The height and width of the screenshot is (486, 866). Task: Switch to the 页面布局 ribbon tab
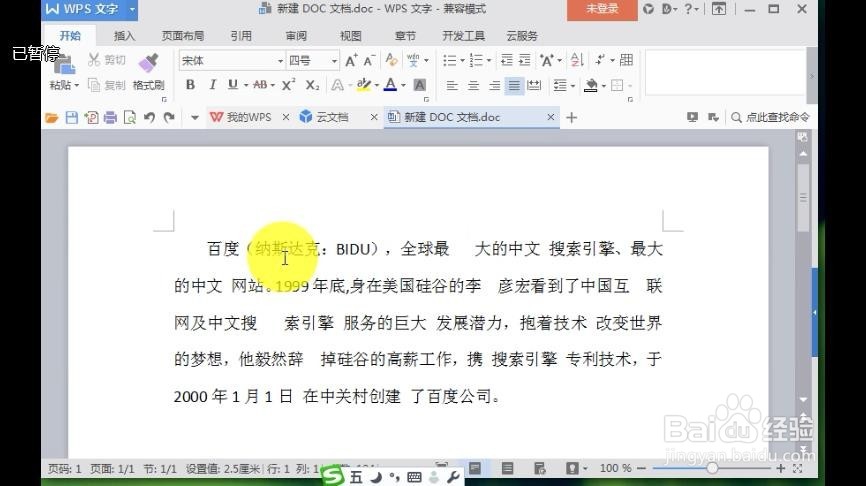tap(183, 36)
